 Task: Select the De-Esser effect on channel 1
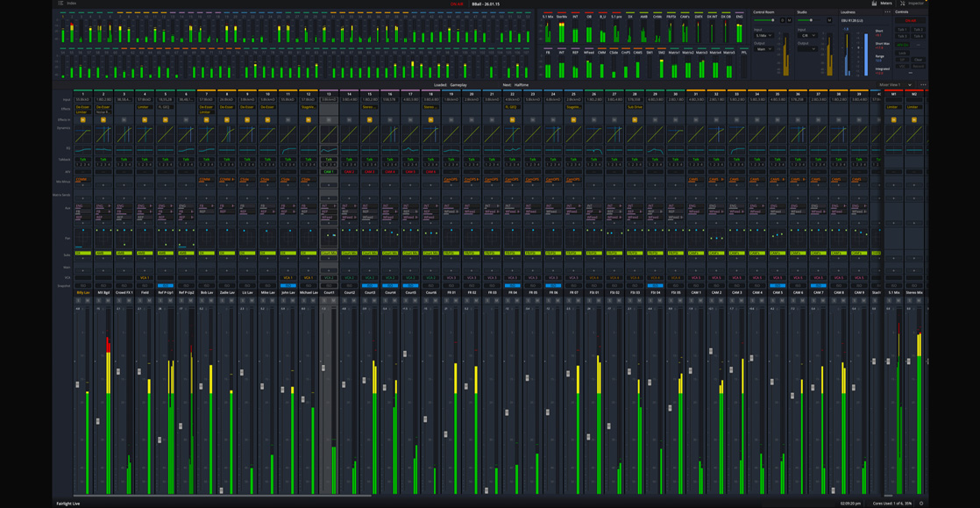pyautogui.click(x=82, y=107)
